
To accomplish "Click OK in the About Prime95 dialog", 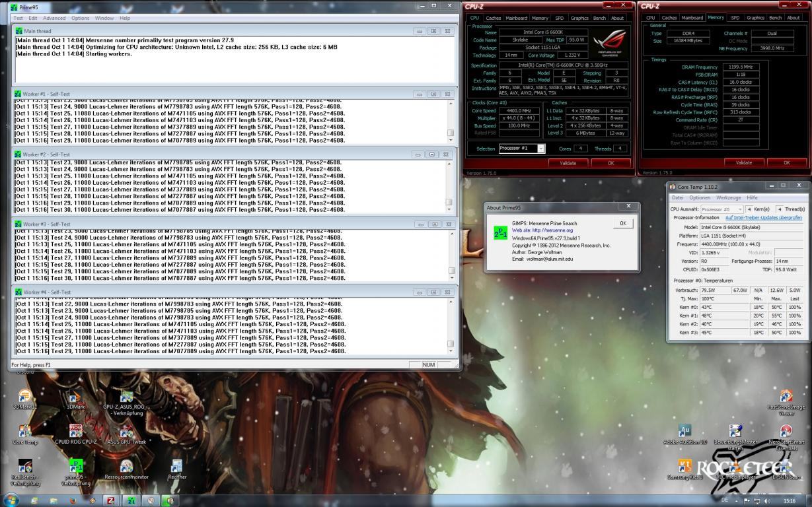I will [x=622, y=223].
